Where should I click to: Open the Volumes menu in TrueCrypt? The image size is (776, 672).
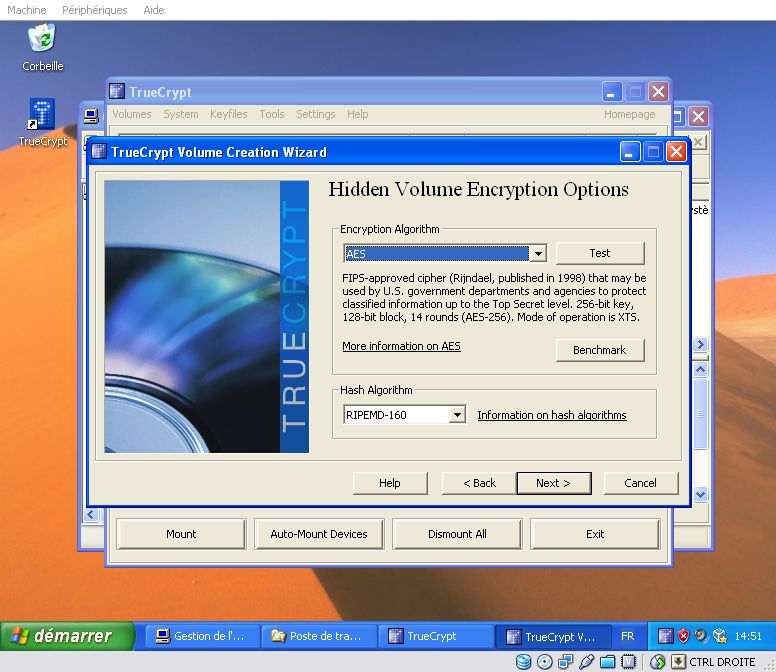click(x=132, y=114)
